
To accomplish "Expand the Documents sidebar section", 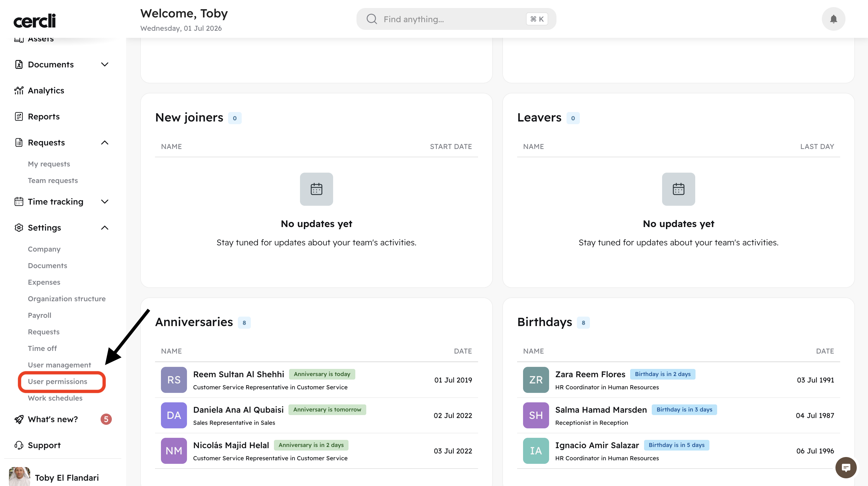I will tap(105, 64).
